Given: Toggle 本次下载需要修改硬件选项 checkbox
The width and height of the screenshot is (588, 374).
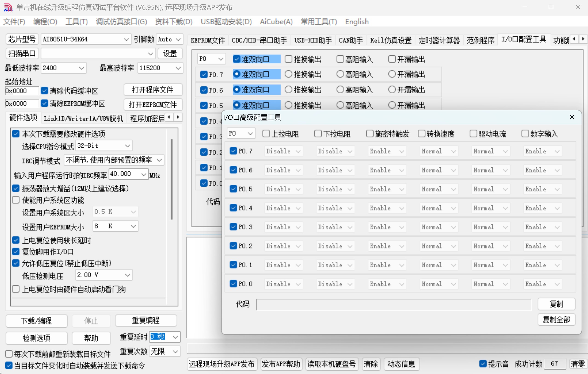Looking at the screenshot, I should pos(16,134).
